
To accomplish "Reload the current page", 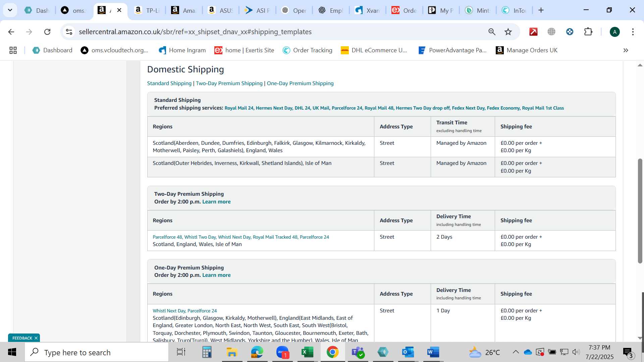I will point(47,32).
